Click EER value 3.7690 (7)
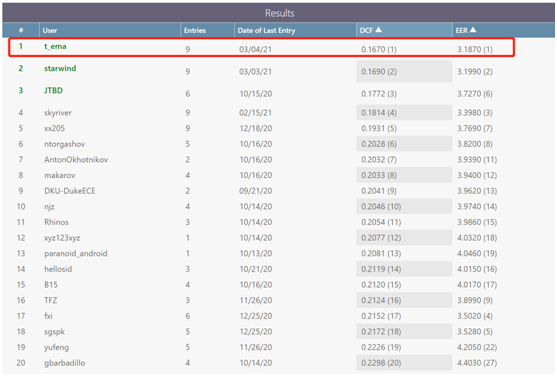557x376 pixels. point(475,128)
